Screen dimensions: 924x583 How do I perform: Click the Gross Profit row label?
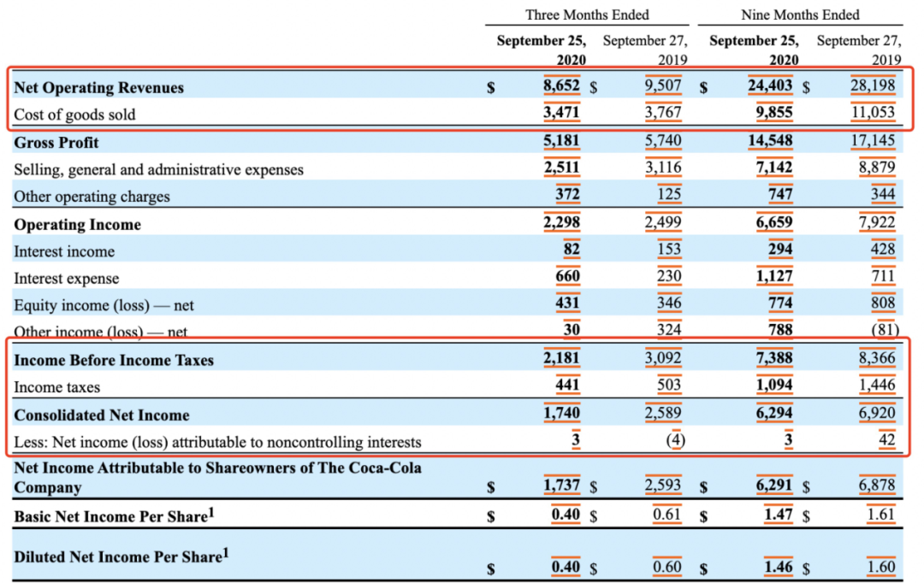coord(56,142)
